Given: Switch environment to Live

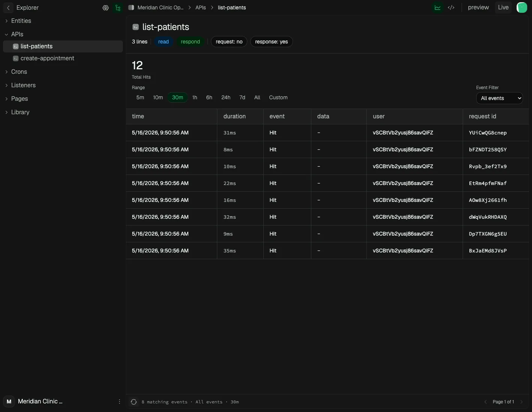Looking at the screenshot, I should tap(503, 7).
